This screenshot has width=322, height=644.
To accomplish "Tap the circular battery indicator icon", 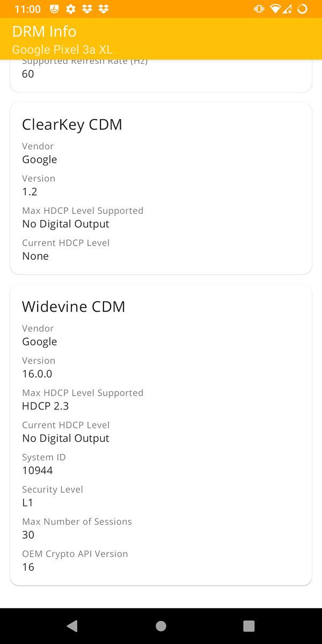I will pyautogui.click(x=302, y=9).
